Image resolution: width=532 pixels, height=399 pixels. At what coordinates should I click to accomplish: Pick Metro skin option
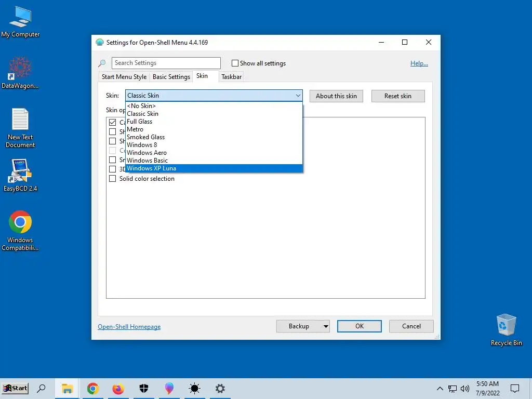[x=214, y=129]
